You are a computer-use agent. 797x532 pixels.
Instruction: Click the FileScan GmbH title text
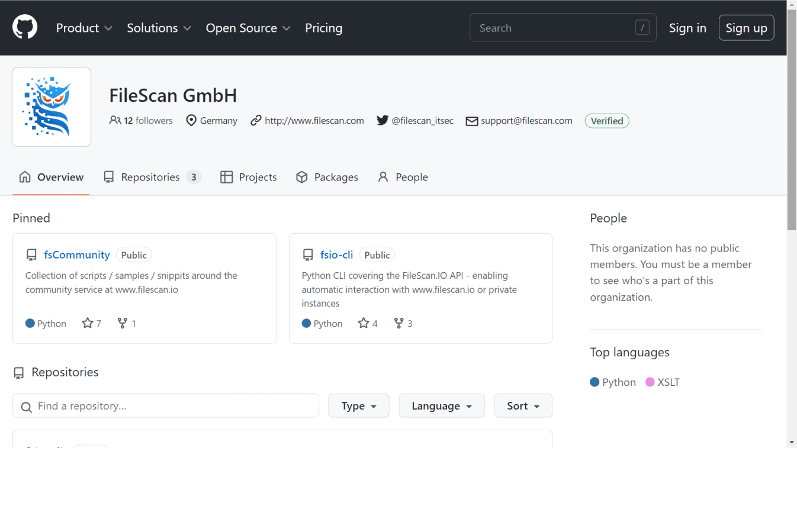(173, 95)
